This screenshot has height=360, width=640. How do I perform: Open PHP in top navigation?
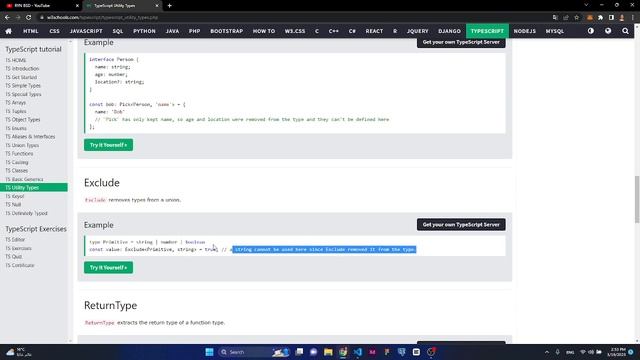click(x=194, y=31)
